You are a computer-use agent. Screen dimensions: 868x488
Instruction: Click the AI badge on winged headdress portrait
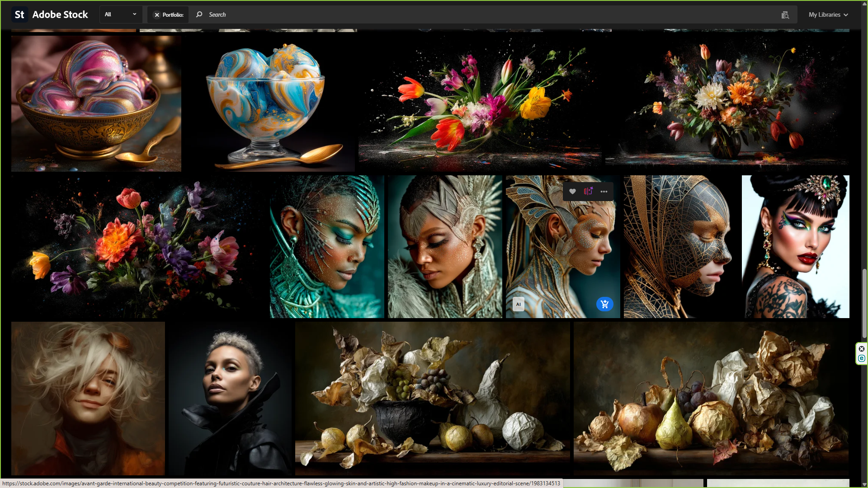[519, 304]
